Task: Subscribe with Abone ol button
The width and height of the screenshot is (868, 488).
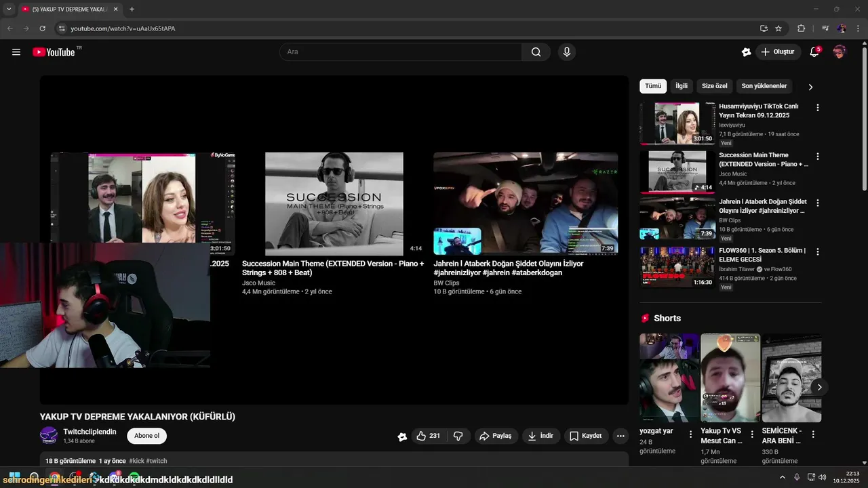Action: point(146,436)
